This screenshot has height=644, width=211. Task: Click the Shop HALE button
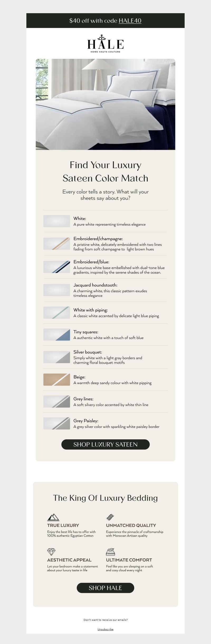105,588
